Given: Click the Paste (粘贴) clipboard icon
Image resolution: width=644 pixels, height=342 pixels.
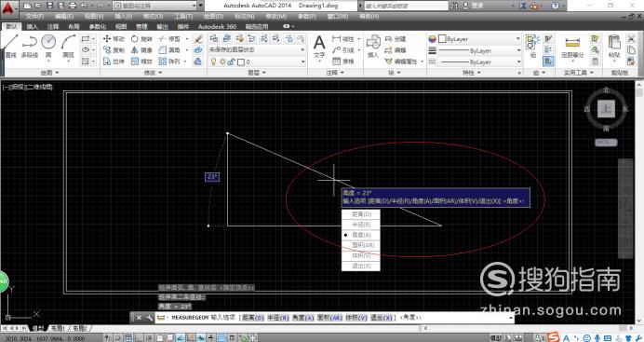Looking at the screenshot, I should click(x=614, y=46).
